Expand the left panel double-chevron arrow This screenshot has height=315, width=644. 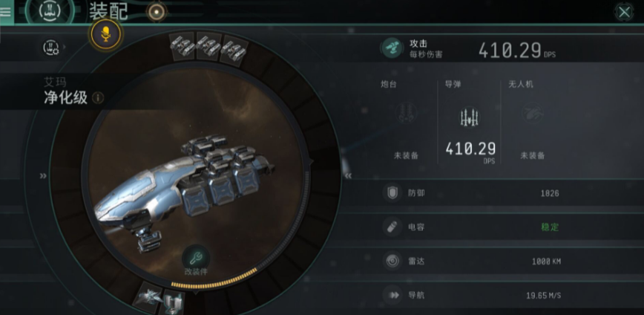coord(43,176)
